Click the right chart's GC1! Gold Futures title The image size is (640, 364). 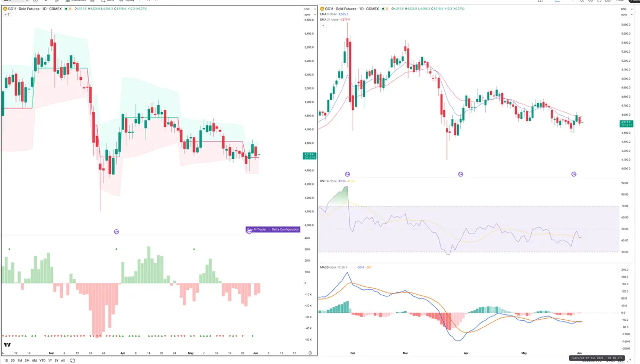pyautogui.click(x=352, y=9)
